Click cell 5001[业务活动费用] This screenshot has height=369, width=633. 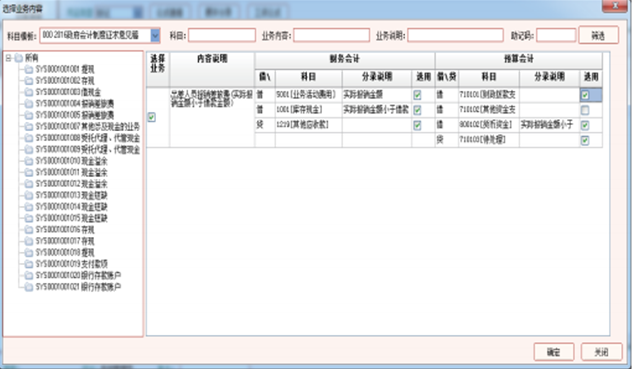tap(309, 95)
